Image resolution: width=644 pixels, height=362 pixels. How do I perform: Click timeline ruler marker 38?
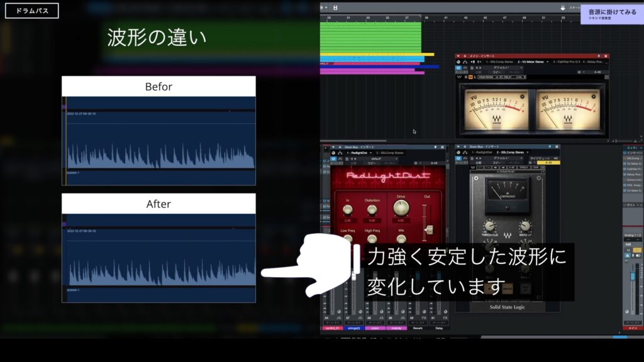427,18
